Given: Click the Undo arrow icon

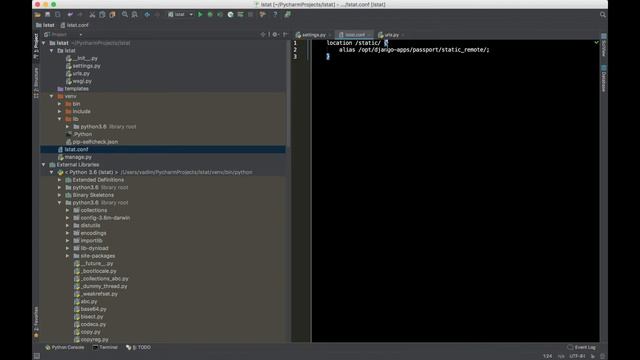Looking at the screenshot, I should tap(70, 14).
